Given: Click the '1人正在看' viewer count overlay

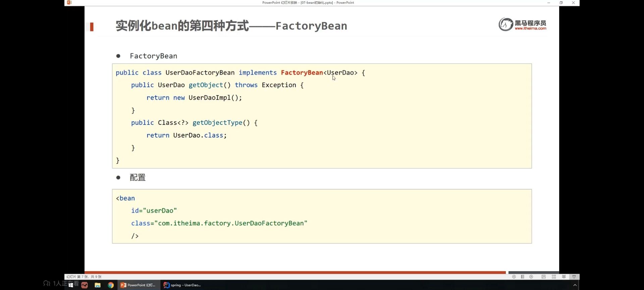Looking at the screenshot, I should point(61,284).
